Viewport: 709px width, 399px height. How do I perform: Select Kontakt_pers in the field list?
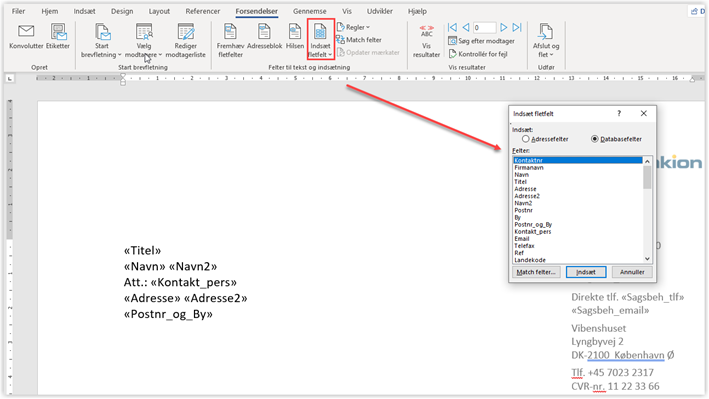point(577,232)
